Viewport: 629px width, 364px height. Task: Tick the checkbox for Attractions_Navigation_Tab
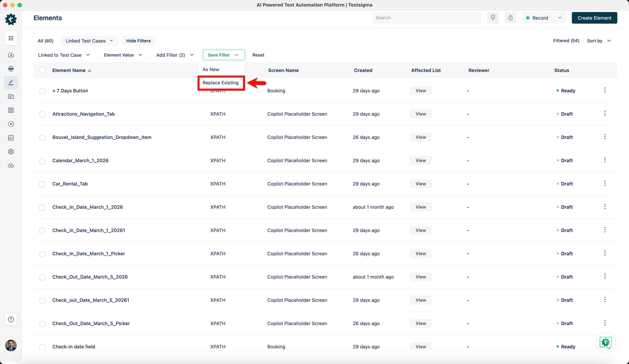[42, 114]
